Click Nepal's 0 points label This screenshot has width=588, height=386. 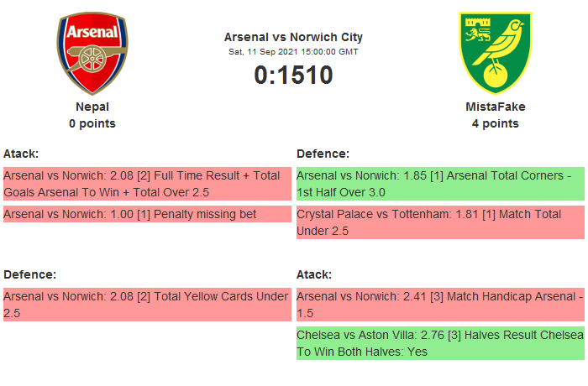tap(92, 123)
